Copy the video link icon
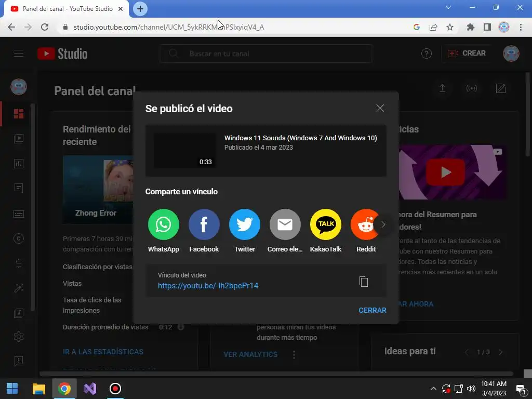This screenshot has width=532, height=399. (364, 282)
